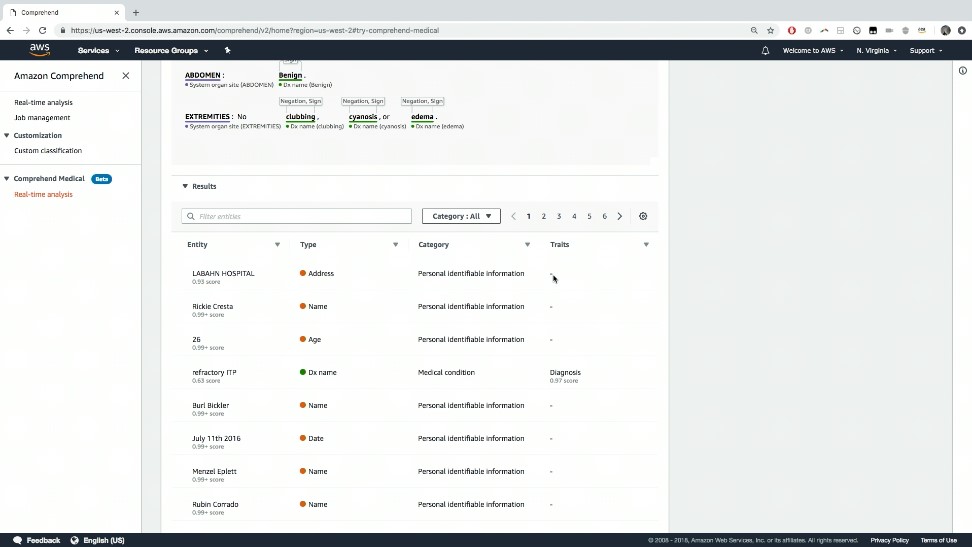Click the site lock icon in address bar

tap(63, 30)
